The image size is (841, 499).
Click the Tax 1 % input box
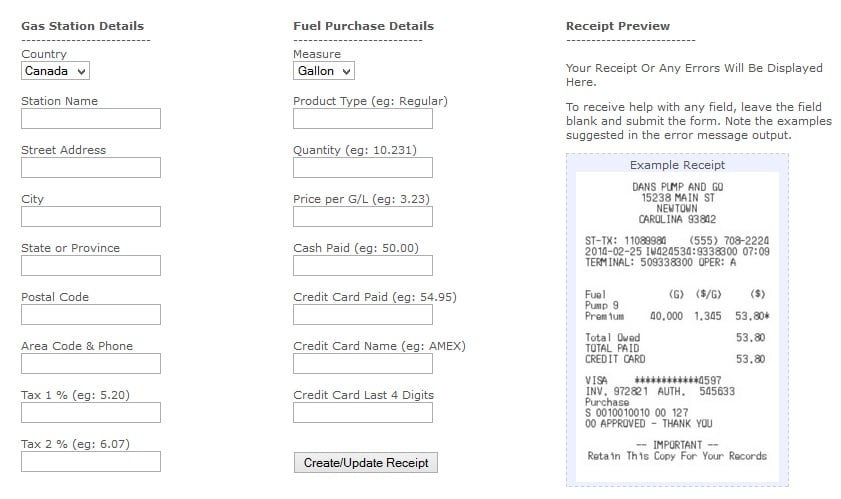click(91, 413)
